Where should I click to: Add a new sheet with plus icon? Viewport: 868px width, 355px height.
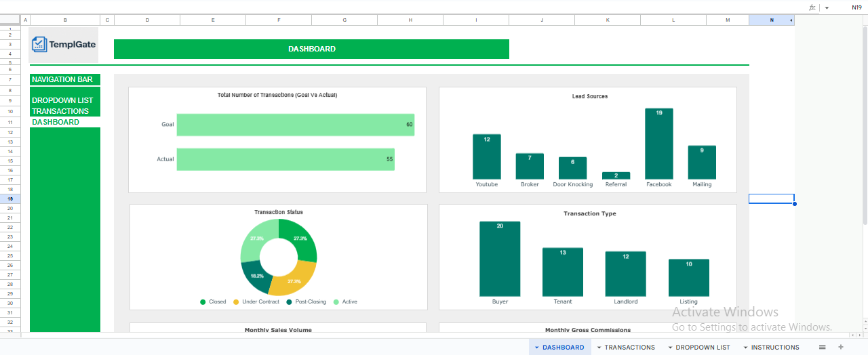[x=841, y=347]
